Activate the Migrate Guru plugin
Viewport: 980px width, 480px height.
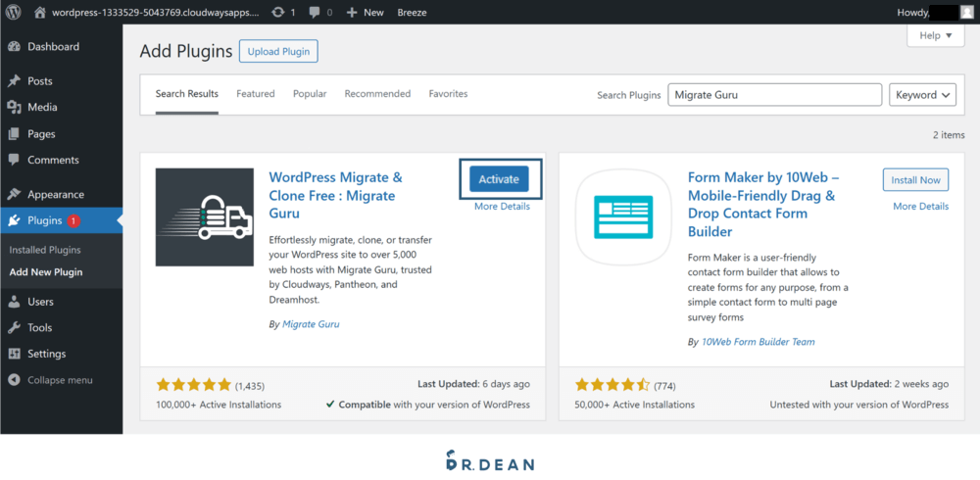click(x=499, y=179)
